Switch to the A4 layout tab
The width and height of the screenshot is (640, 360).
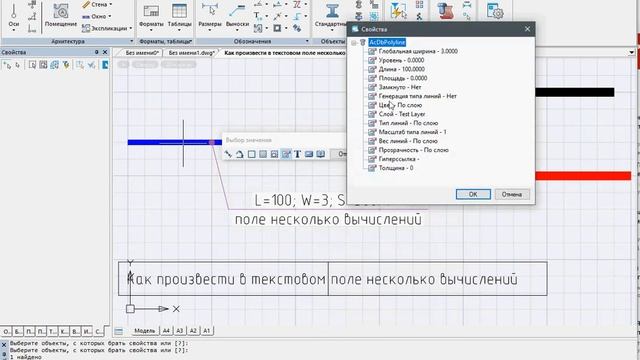coord(166,331)
